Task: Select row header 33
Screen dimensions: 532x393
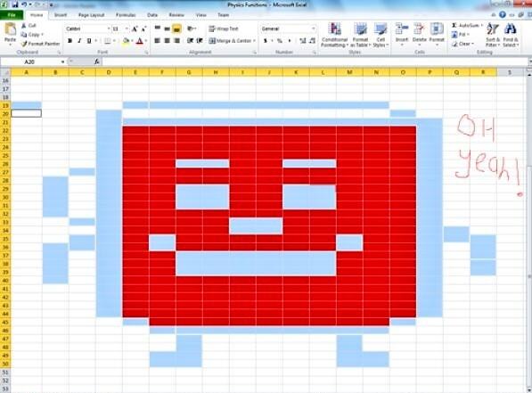Action: click(x=5, y=223)
